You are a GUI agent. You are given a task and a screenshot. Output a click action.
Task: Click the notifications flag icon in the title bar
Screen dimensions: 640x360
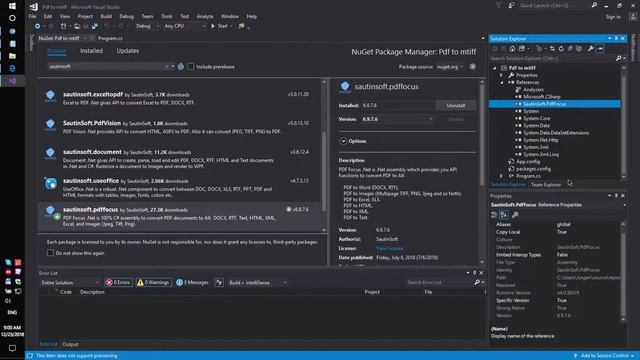498,5
